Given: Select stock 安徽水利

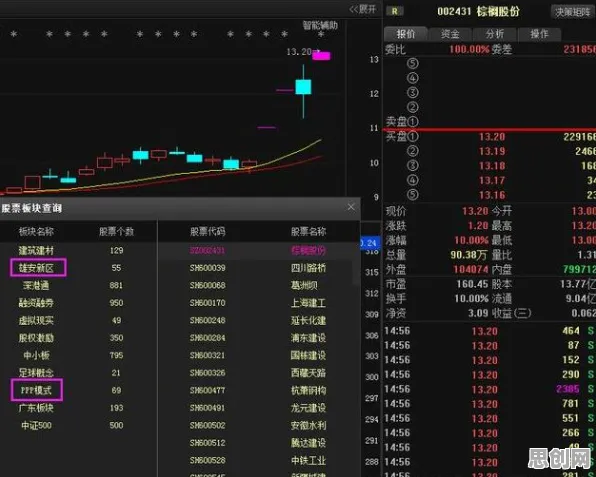Looking at the screenshot, I should [308, 425].
